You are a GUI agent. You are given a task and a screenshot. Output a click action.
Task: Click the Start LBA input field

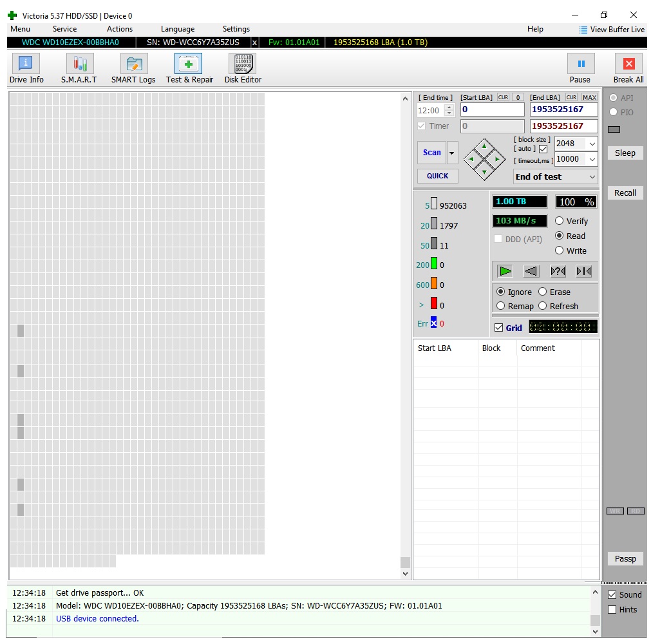coord(493,109)
